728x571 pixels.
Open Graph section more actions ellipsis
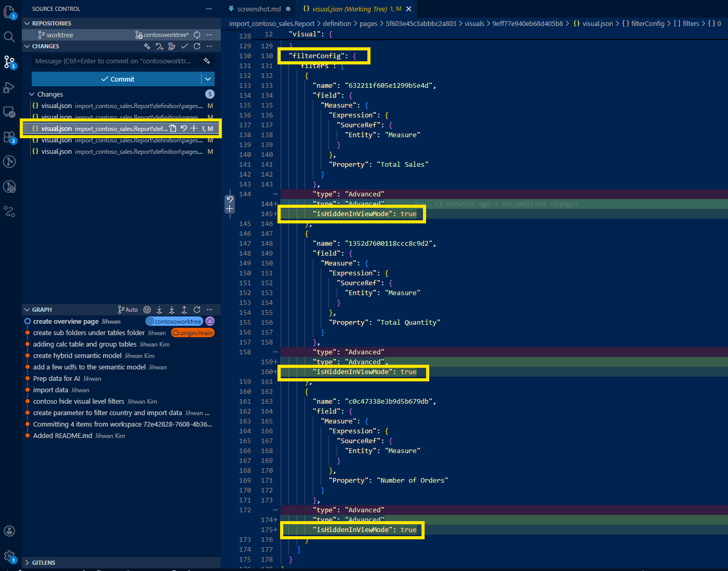click(x=209, y=310)
